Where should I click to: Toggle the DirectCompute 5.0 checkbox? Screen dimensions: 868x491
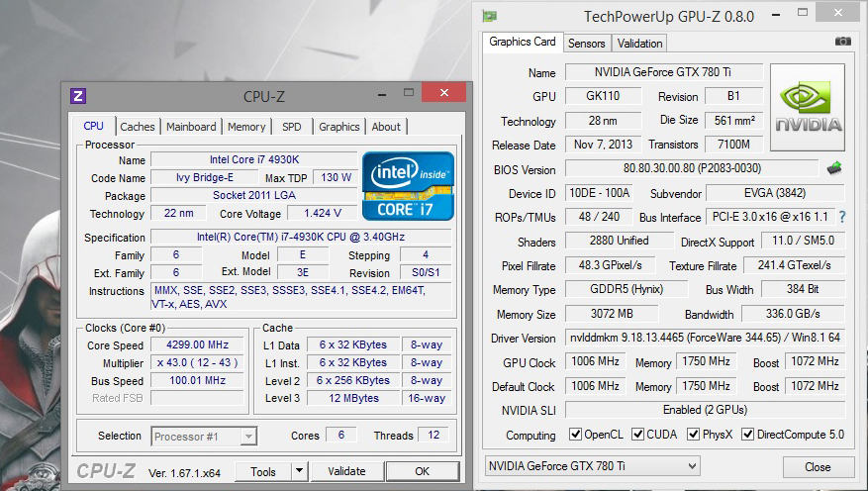tap(748, 434)
